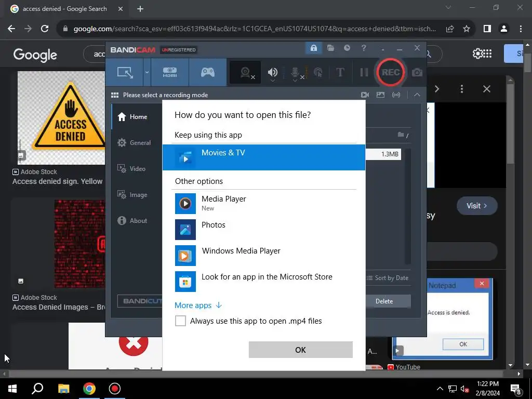Toggle webcam overlay in Bandicam
This screenshot has width=532, height=399.
click(x=245, y=72)
